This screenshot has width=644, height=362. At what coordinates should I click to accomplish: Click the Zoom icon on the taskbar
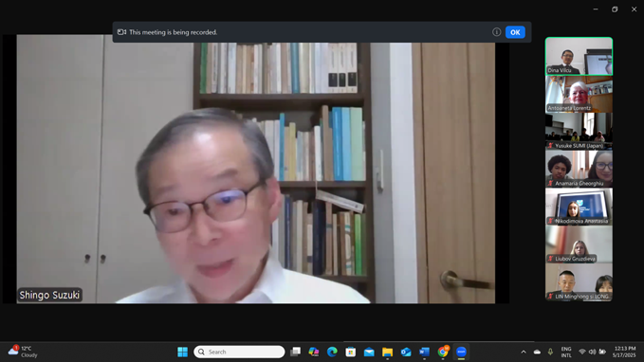click(461, 352)
